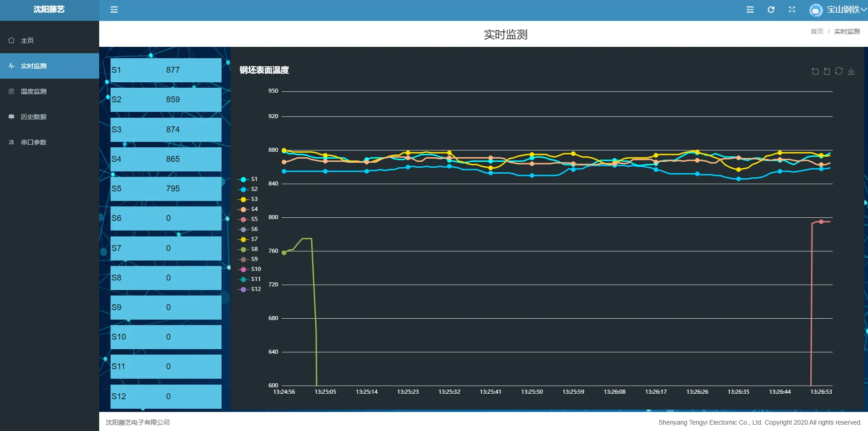Go to 历史数据 sidebar item
Image resolution: width=868 pixels, height=431 pixels.
point(33,117)
